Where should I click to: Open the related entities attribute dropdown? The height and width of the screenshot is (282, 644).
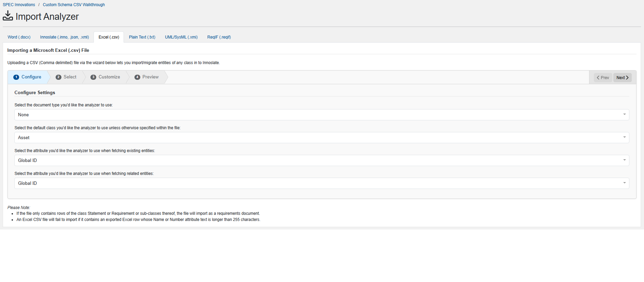[321, 183]
